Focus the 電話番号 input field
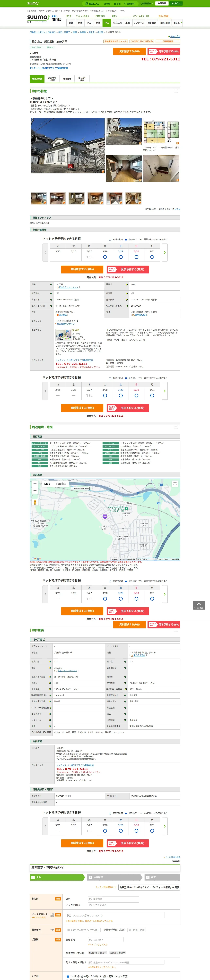The image size is (210, 980). click(x=83, y=930)
